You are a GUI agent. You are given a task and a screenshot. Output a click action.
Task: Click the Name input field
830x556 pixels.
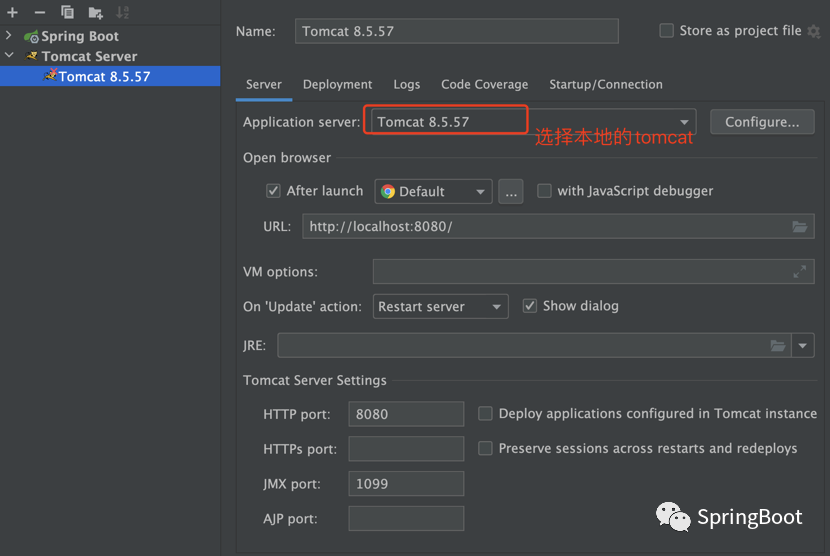pyautogui.click(x=456, y=31)
